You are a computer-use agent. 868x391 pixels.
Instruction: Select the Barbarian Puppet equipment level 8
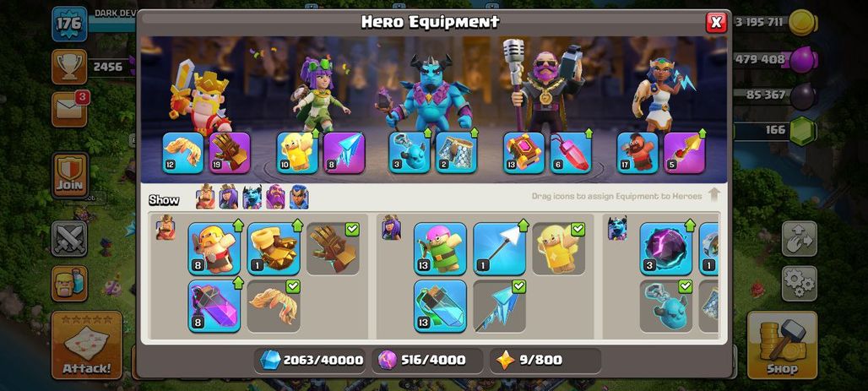pos(214,248)
